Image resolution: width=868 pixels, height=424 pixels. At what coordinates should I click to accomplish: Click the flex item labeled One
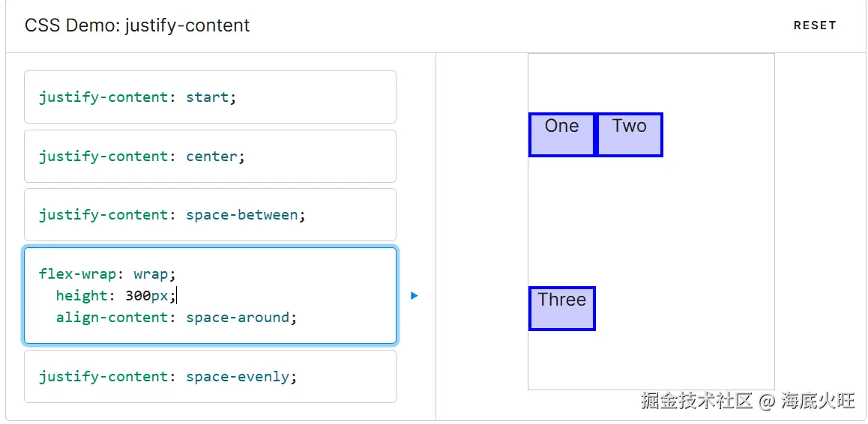(561, 135)
